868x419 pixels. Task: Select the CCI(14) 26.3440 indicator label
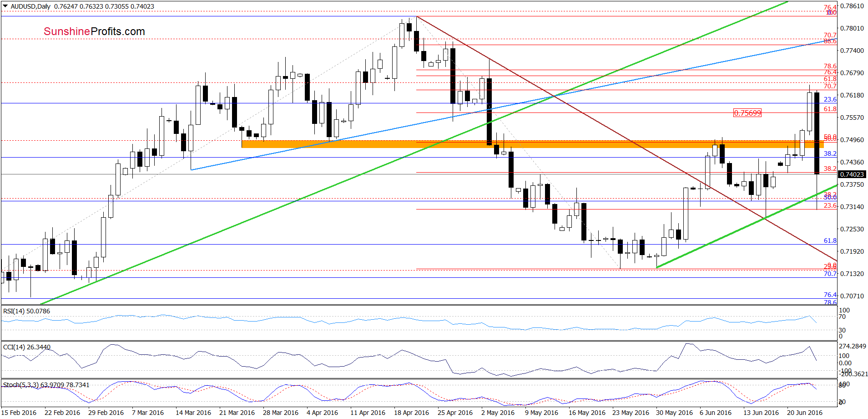click(26, 347)
